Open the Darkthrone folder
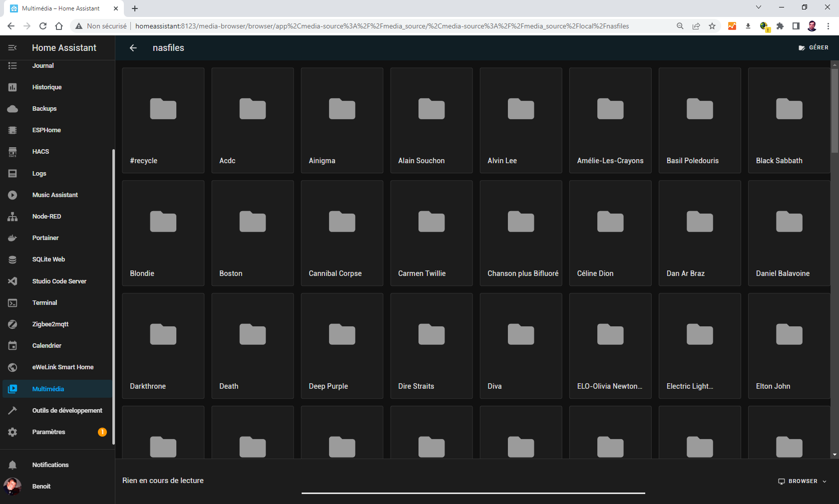Image resolution: width=839 pixels, height=504 pixels. [x=163, y=346]
